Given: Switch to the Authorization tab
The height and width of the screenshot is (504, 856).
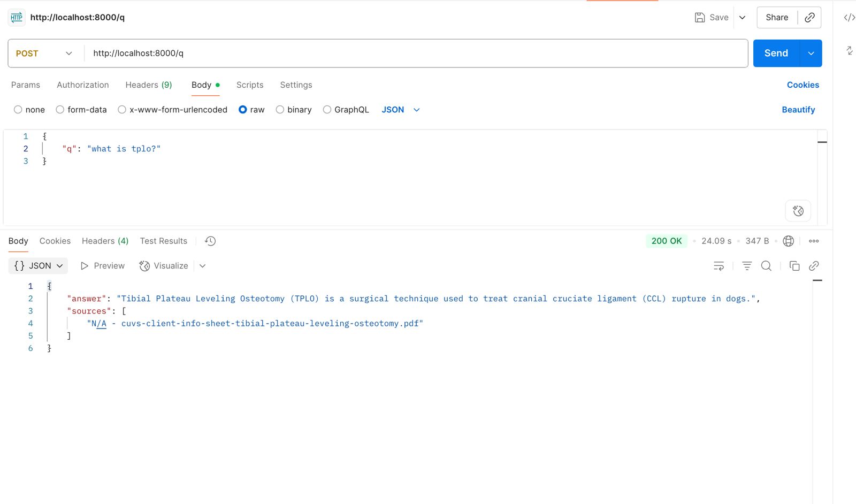Looking at the screenshot, I should point(83,85).
